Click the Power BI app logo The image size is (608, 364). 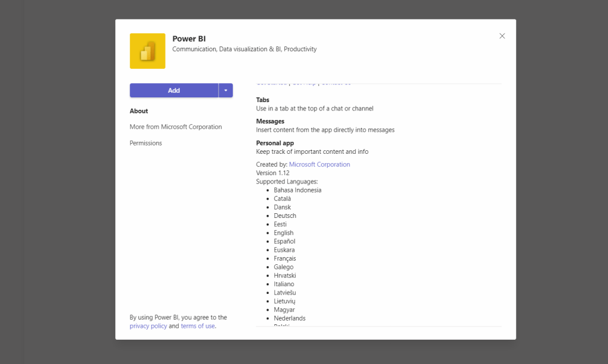click(147, 51)
